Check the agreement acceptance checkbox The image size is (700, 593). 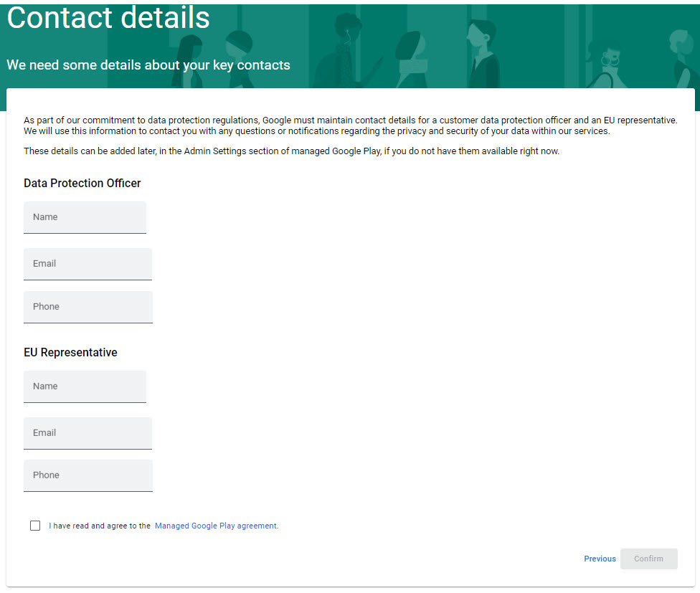(x=35, y=526)
